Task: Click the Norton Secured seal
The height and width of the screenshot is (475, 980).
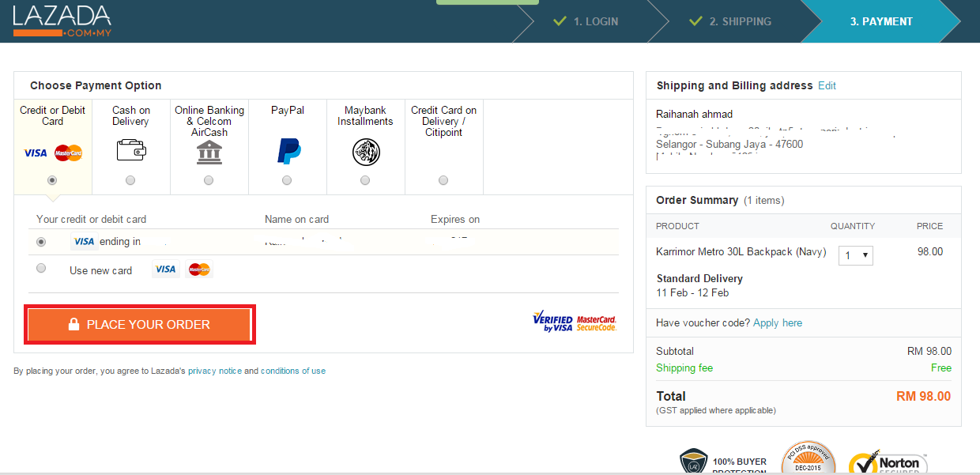Action: click(888, 463)
